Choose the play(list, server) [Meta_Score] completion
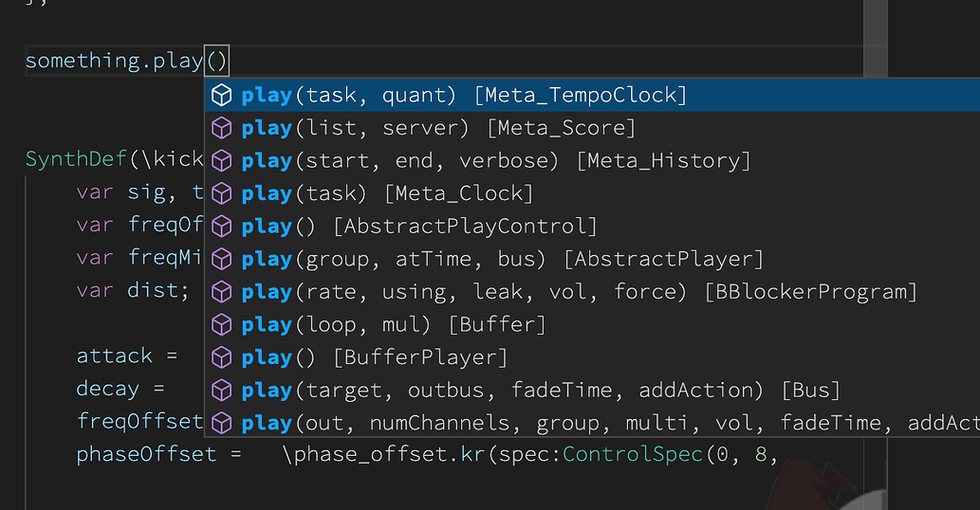 click(593, 128)
